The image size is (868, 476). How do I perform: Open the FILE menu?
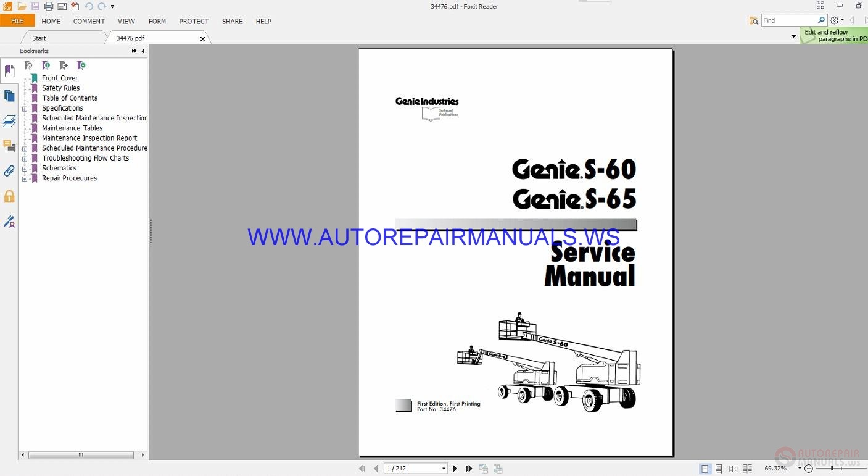(17, 21)
